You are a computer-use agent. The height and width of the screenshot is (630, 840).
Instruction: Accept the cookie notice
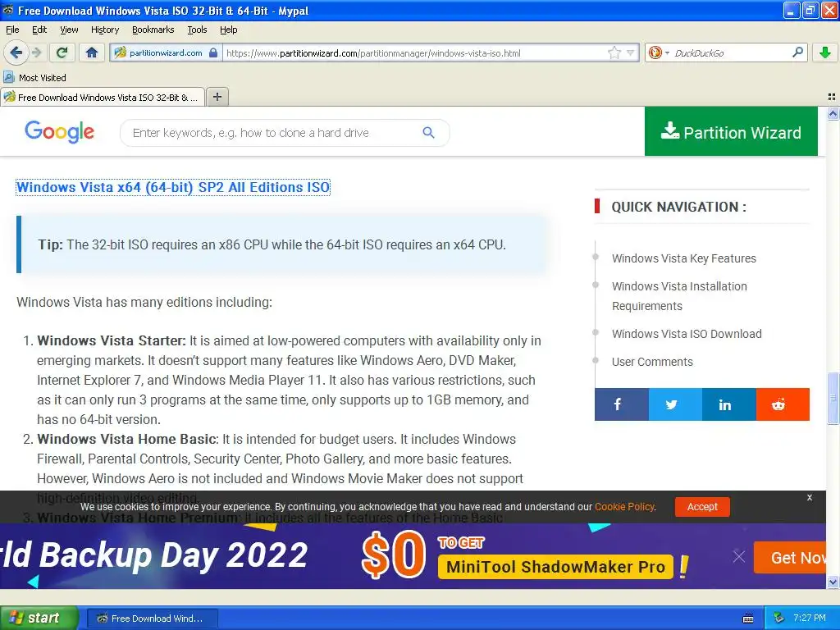[702, 507]
